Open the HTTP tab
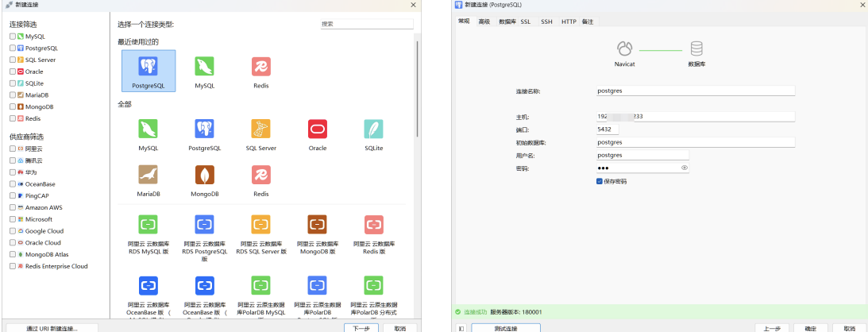Viewport: 868px width, 332px height. pos(569,21)
